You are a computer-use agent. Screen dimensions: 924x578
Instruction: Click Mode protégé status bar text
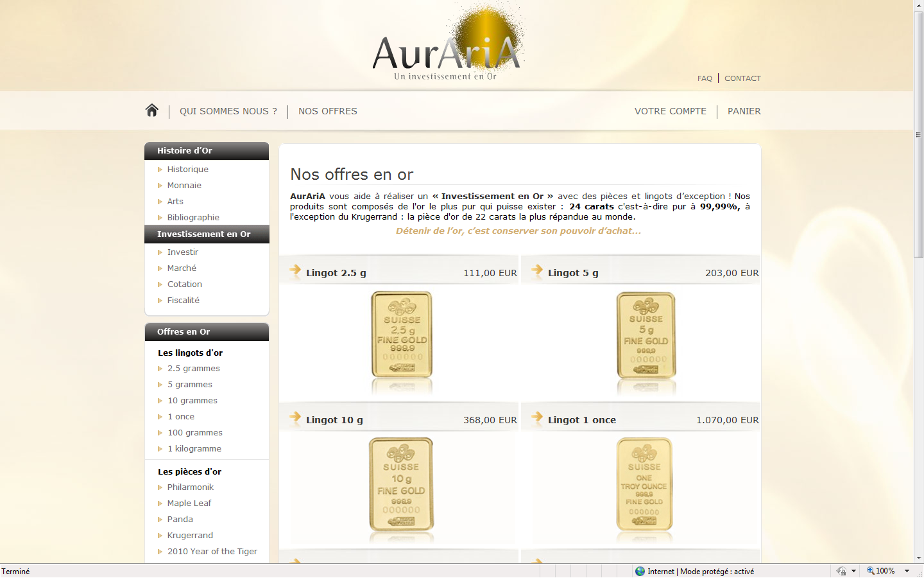pos(717,572)
